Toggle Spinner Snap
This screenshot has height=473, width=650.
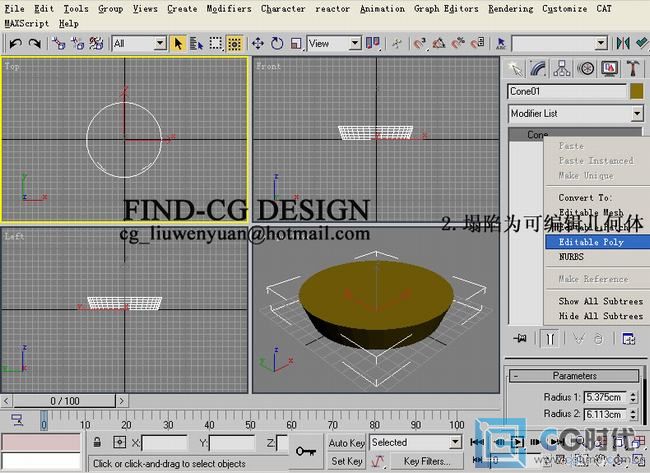[x=477, y=43]
